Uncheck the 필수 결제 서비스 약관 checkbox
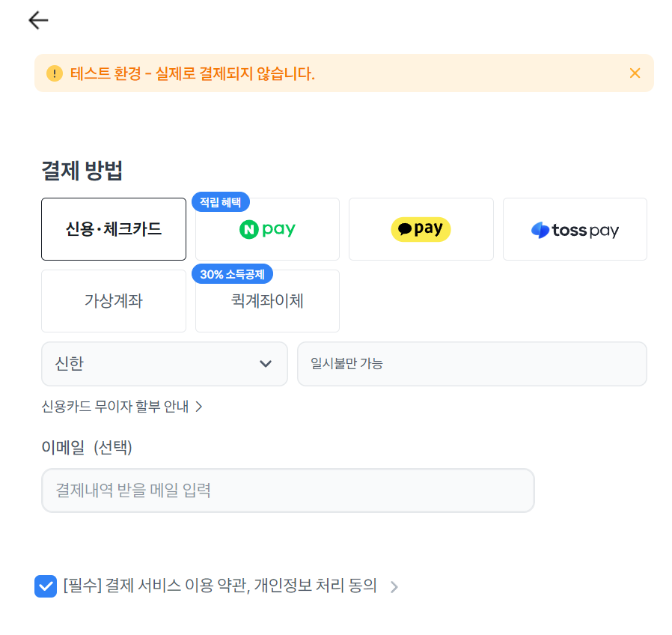The image size is (672, 635). click(x=46, y=586)
